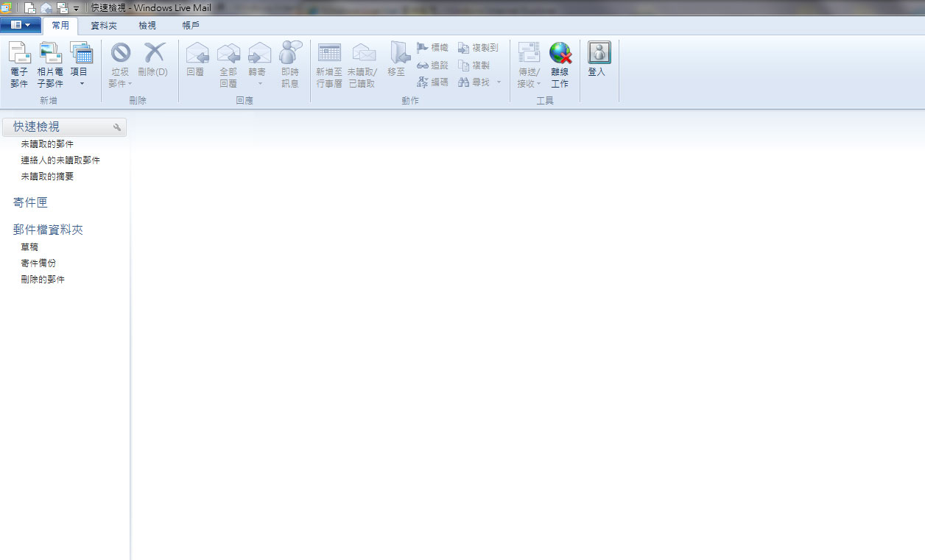Click the 複製 copy button
The height and width of the screenshot is (560, 925).
pyautogui.click(x=474, y=65)
